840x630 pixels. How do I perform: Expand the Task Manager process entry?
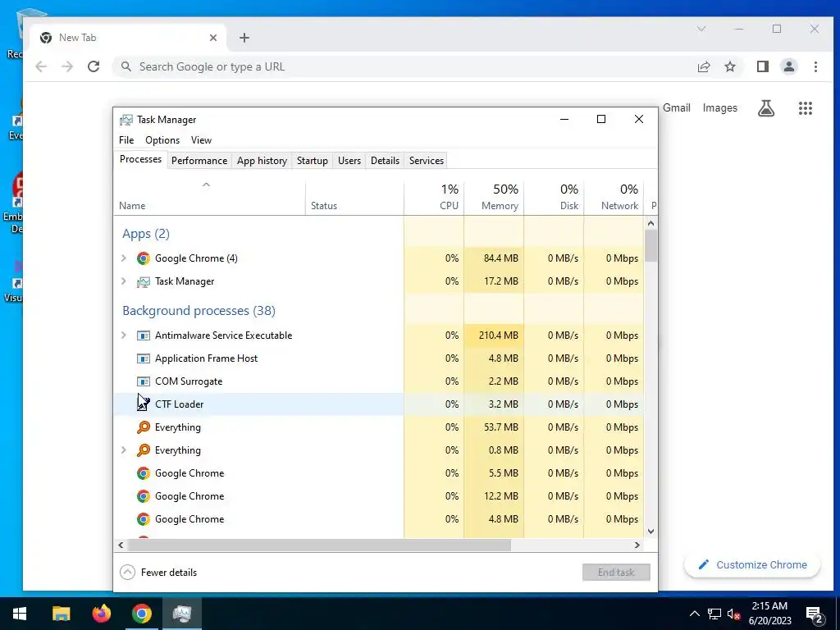tap(124, 281)
